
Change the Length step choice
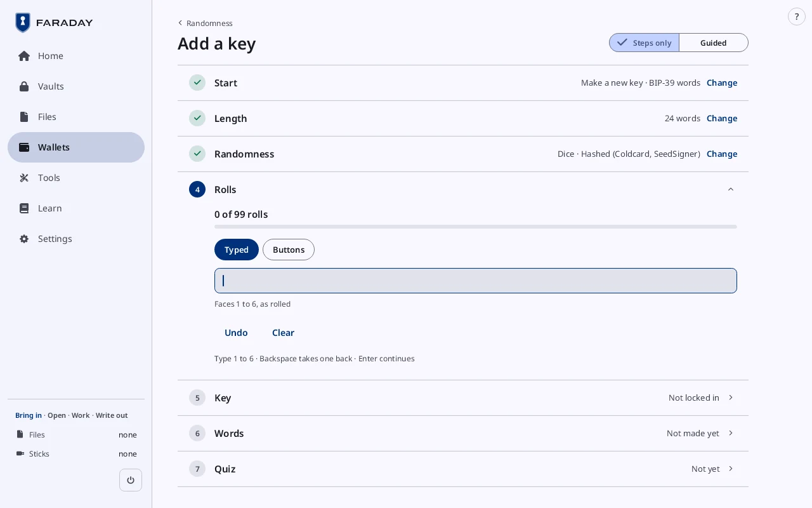click(x=722, y=118)
